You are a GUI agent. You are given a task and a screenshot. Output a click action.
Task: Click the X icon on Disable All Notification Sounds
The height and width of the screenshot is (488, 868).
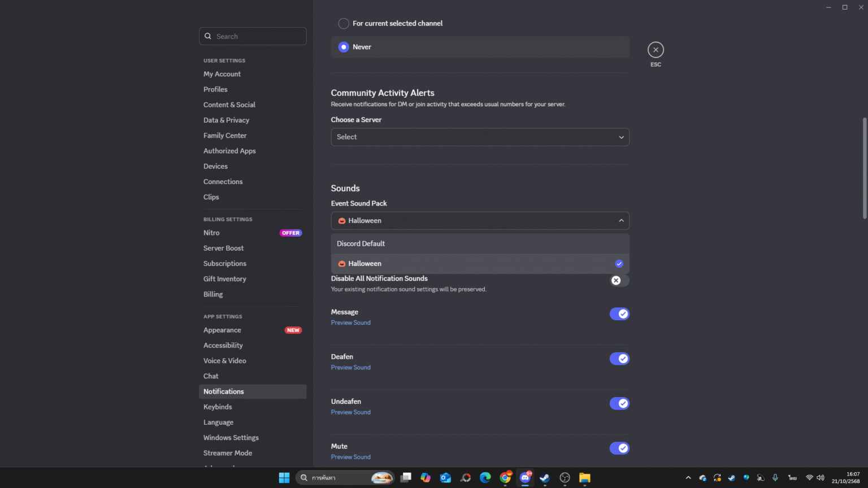click(616, 280)
